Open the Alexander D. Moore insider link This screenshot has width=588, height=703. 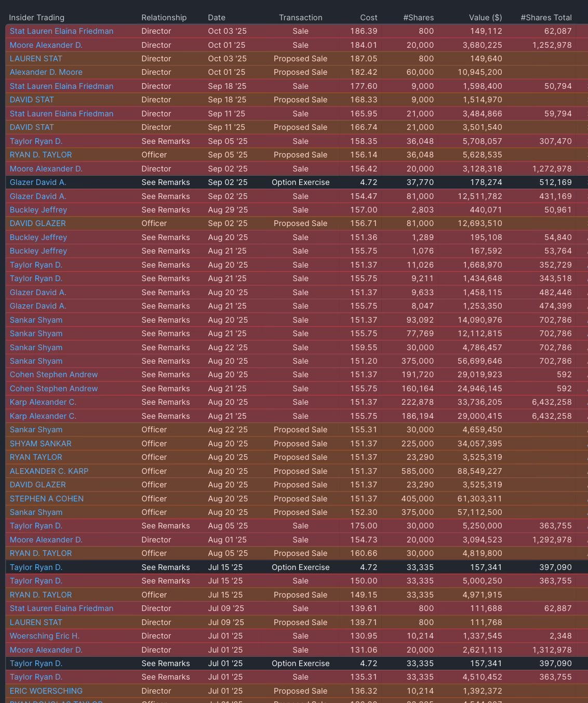point(46,72)
